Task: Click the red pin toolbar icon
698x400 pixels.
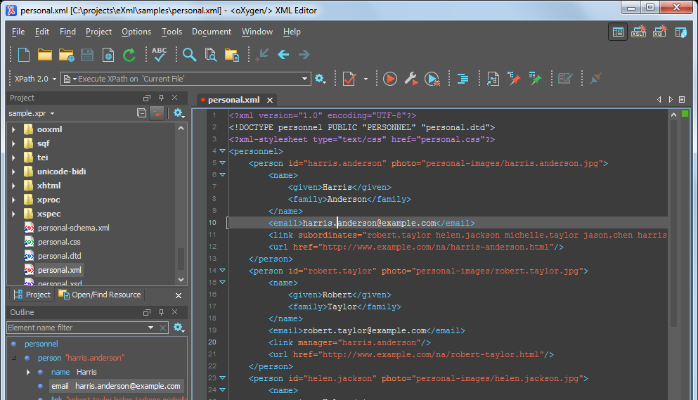Action: [514, 79]
